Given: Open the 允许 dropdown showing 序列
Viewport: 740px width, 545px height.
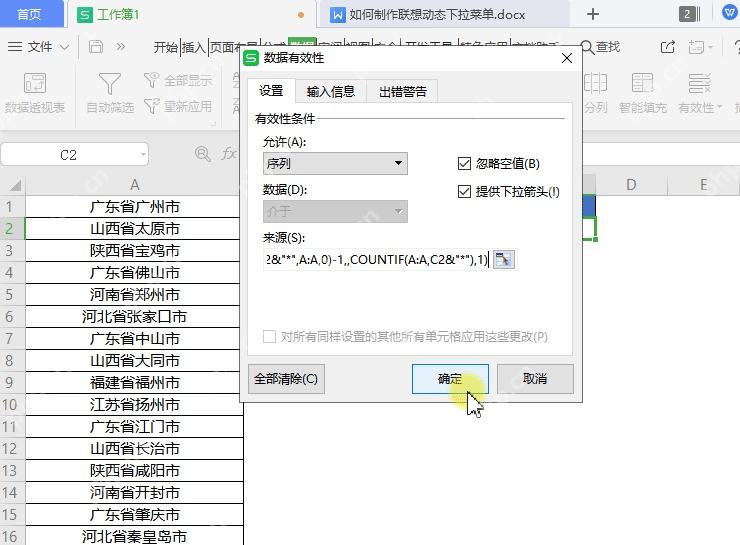Looking at the screenshot, I should coord(335,164).
